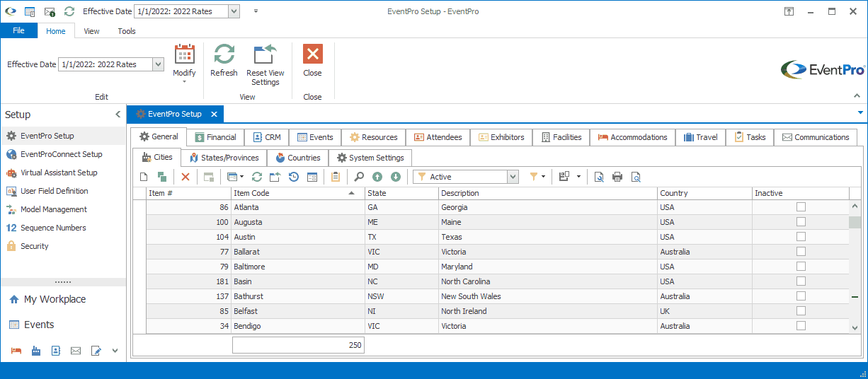The image size is (868, 379).
Task: Open search with the magnifying glass icon
Action: tap(359, 177)
